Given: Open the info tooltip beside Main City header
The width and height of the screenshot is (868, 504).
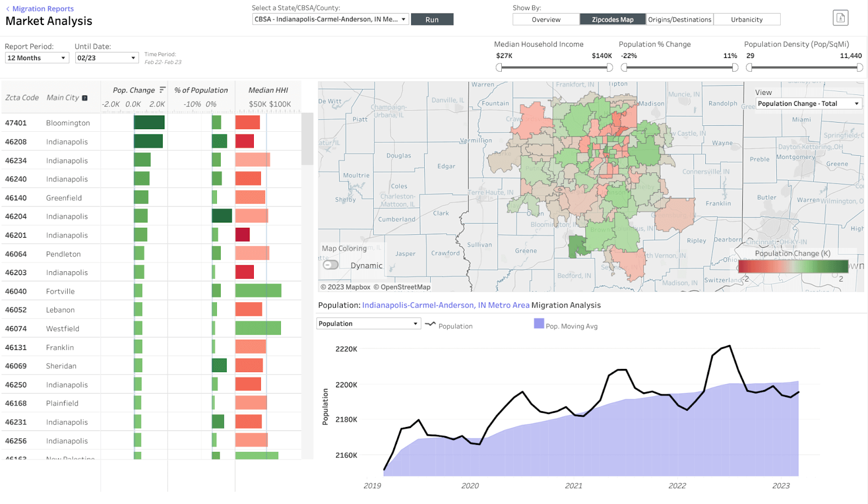Looking at the screenshot, I should (x=85, y=98).
